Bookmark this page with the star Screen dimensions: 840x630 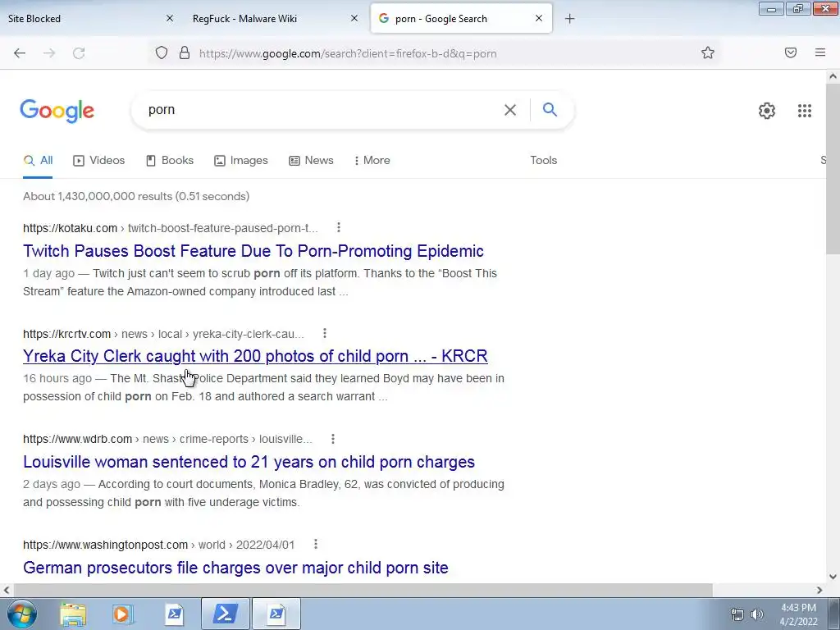pos(708,52)
